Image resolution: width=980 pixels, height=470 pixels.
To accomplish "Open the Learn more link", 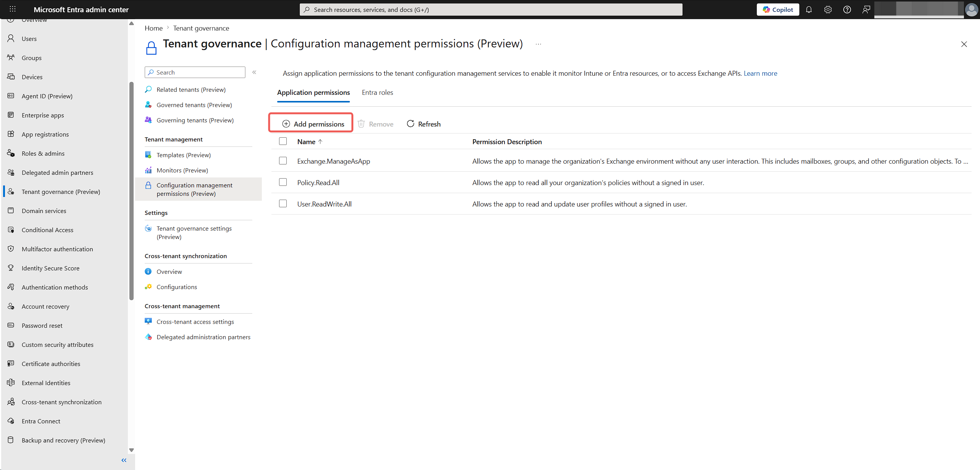I will [760, 73].
